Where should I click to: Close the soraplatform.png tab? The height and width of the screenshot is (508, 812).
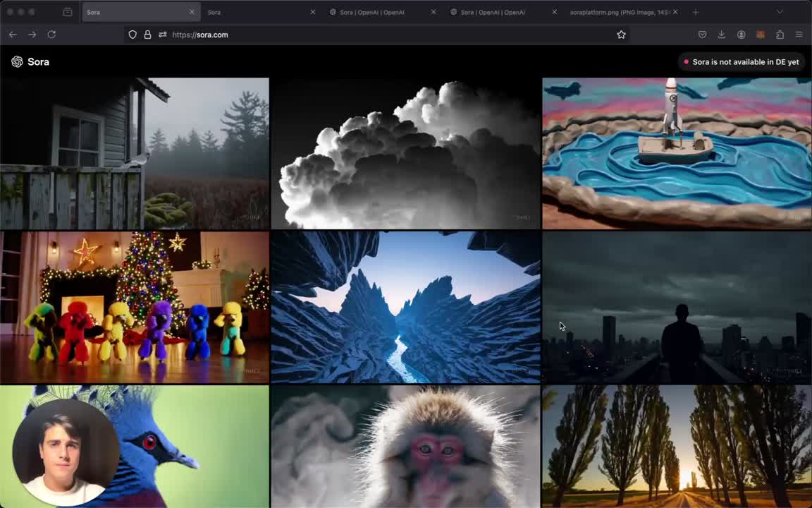pos(675,12)
